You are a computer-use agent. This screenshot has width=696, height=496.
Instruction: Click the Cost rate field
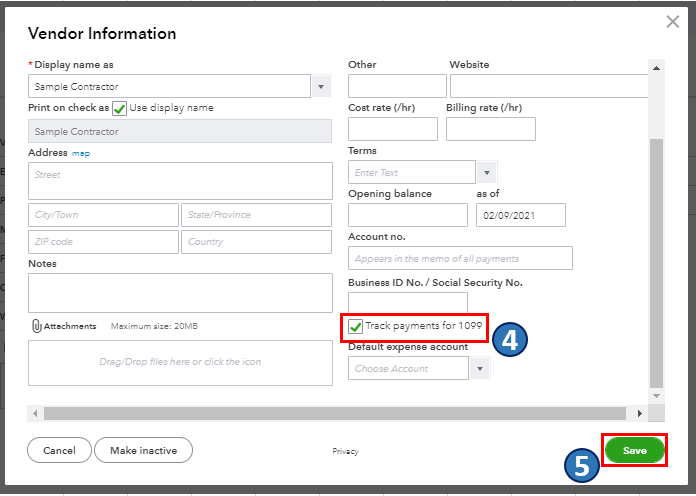(x=393, y=129)
